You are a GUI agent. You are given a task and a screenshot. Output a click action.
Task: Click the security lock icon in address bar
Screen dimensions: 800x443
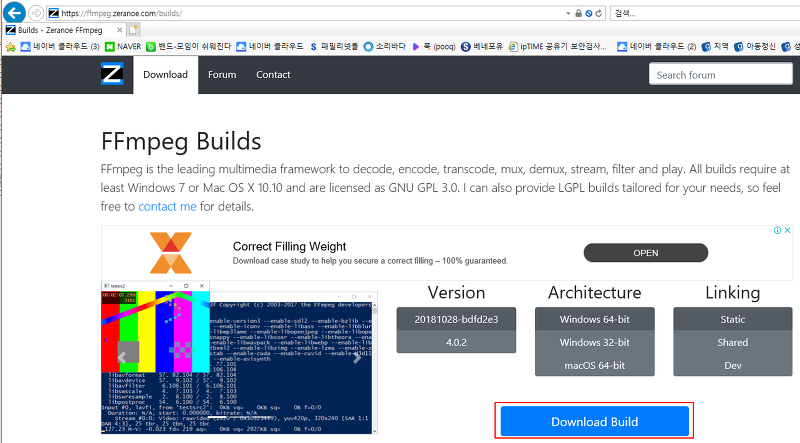click(578, 13)
